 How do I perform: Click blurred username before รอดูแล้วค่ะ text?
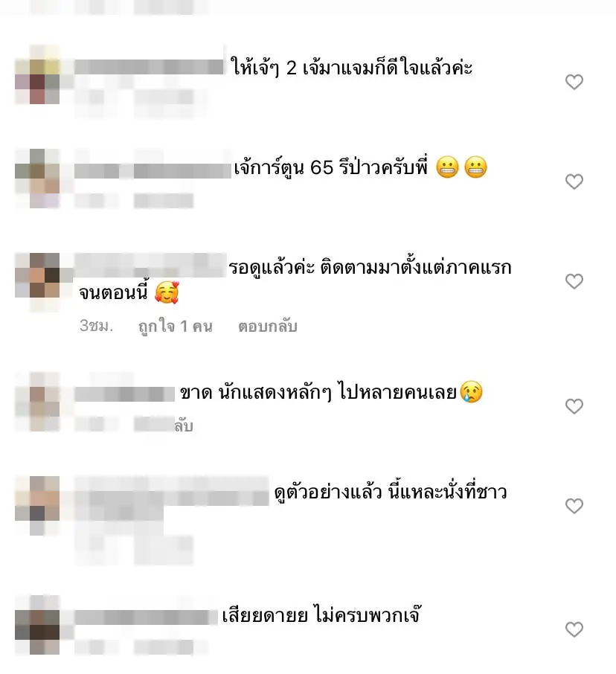[x=150, y=266]
